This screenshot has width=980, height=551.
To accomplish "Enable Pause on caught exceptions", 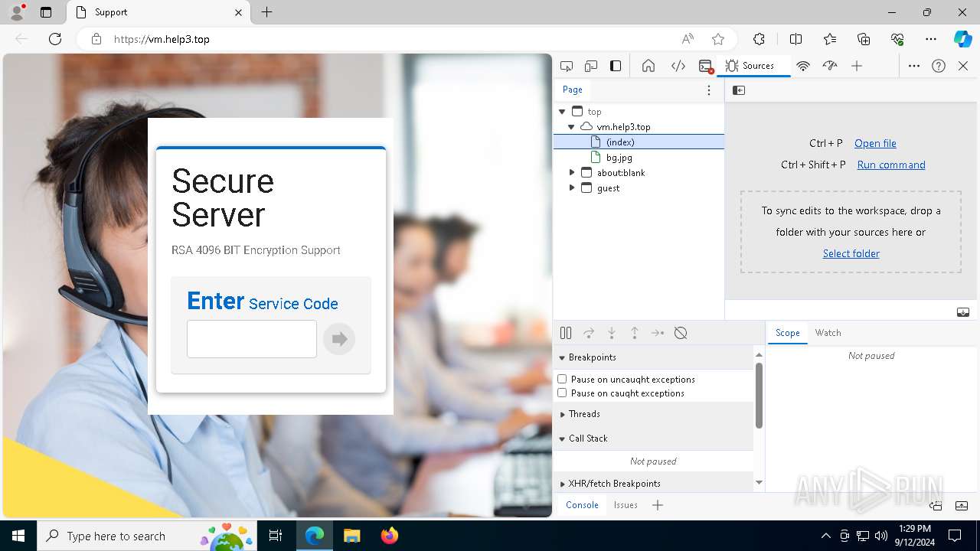I will click(562, 393).
